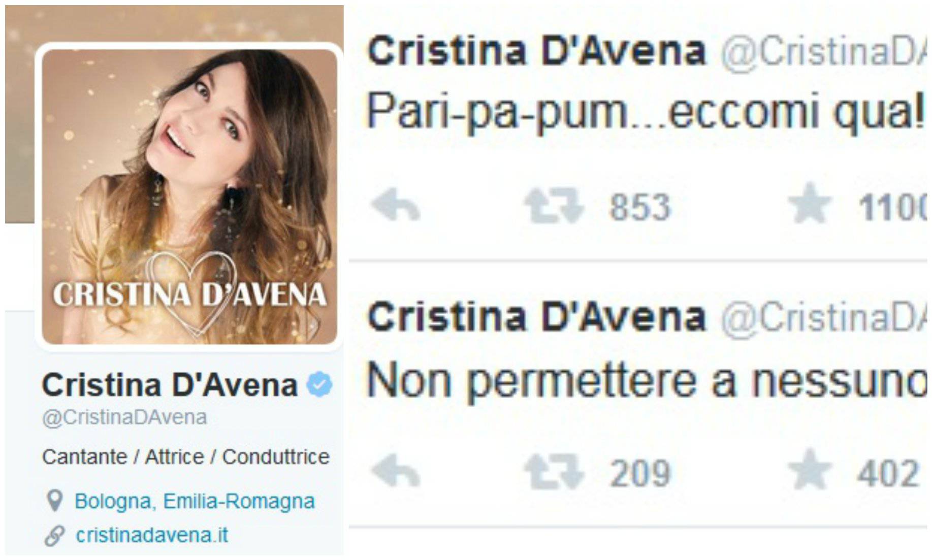Star the Non permettere a nessuno tweet

pos(810,469)
